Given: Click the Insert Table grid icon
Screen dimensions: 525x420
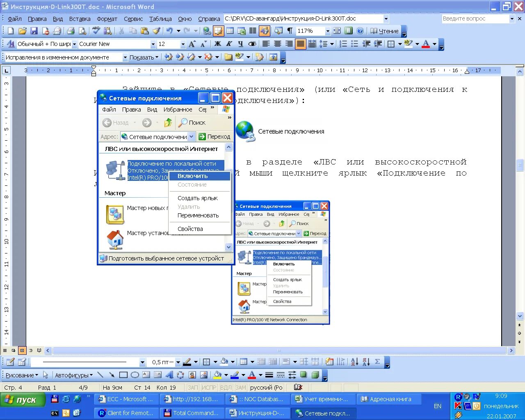Looking at the screenshot, I should 230,31.
